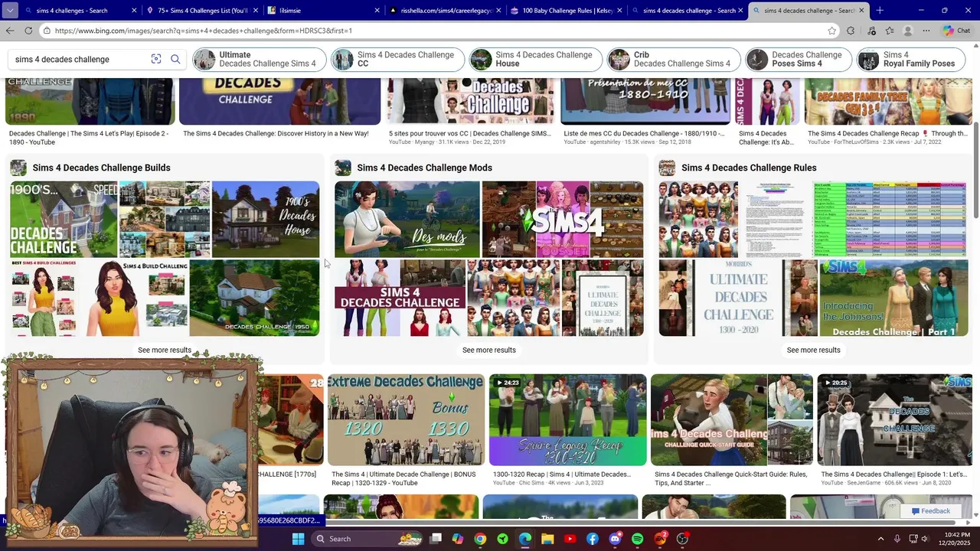The image size is (980, 551).
Task: Select 'Sims 4 Decades Challenge House' chip
Action: [536, 59]
